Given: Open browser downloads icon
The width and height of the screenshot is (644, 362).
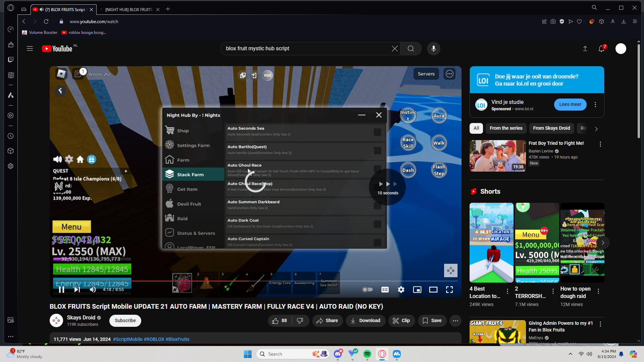Looking at the screenshot, I should (624, 21).
